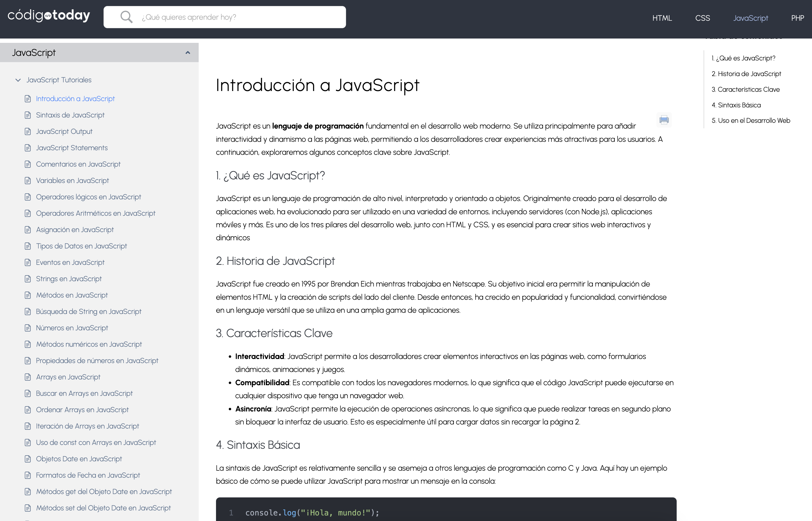Viewport: 812px width, 521px height.
Task: Click document icon beside Métodos numéricos en JavaScript
Action: pos(28,344)
